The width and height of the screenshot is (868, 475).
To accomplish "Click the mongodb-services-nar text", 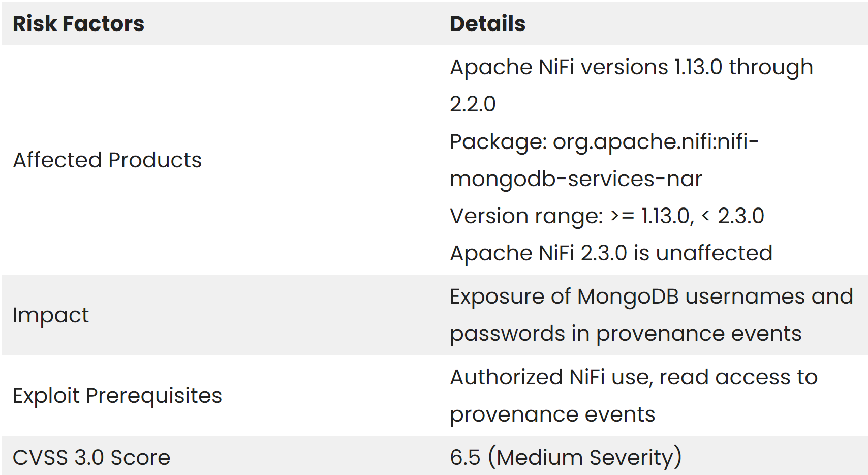I will pos(576,179).
